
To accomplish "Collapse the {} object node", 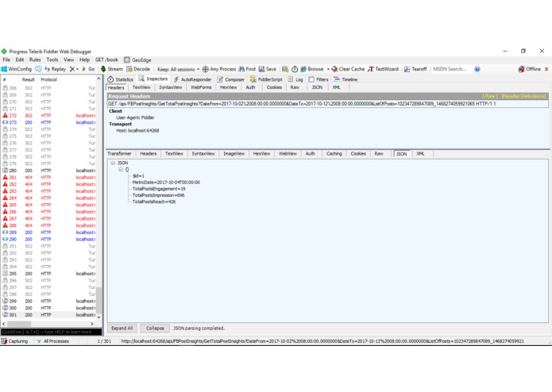I will click(x=121, y=170).
